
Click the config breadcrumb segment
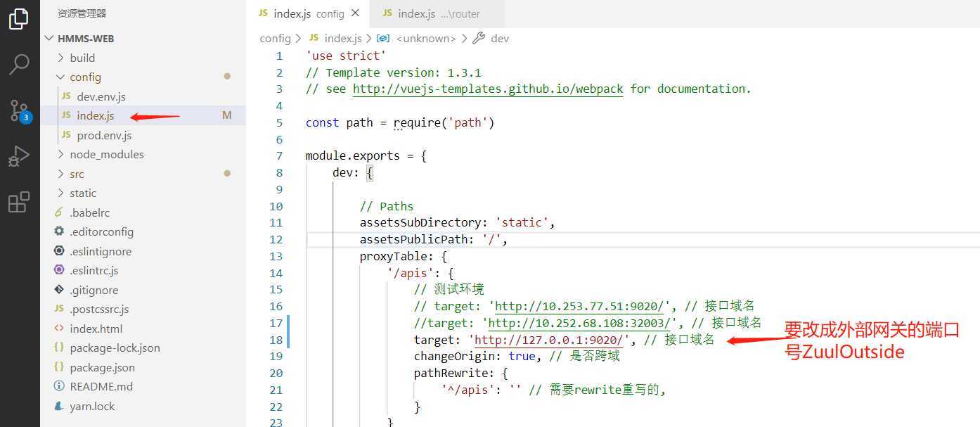tap(275, 38)
